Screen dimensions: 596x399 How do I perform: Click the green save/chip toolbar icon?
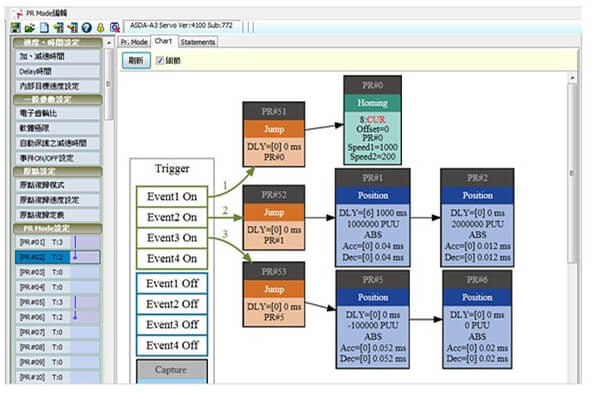(16, 27)
